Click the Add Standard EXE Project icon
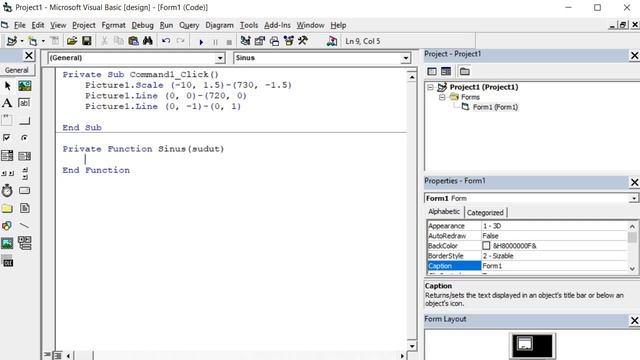 pos(11,41)
